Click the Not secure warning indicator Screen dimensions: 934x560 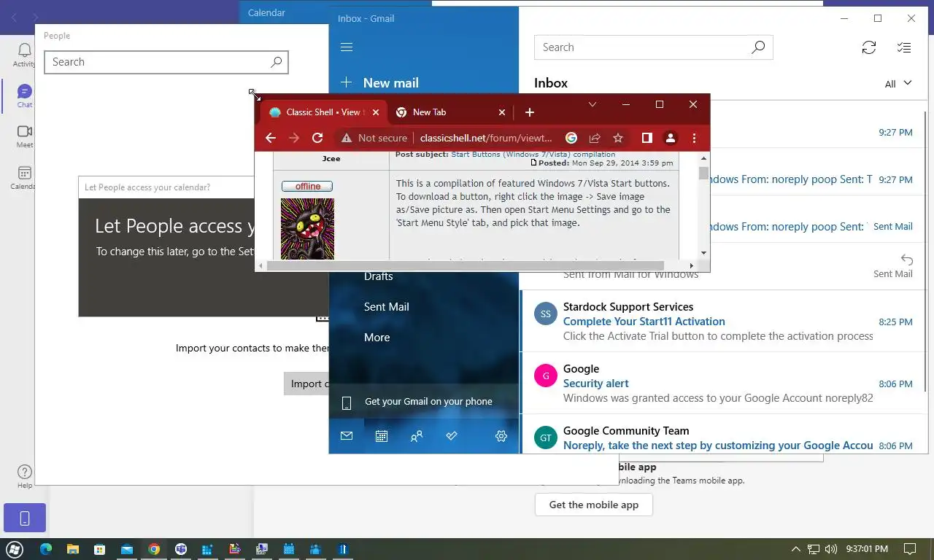[374, 138]
